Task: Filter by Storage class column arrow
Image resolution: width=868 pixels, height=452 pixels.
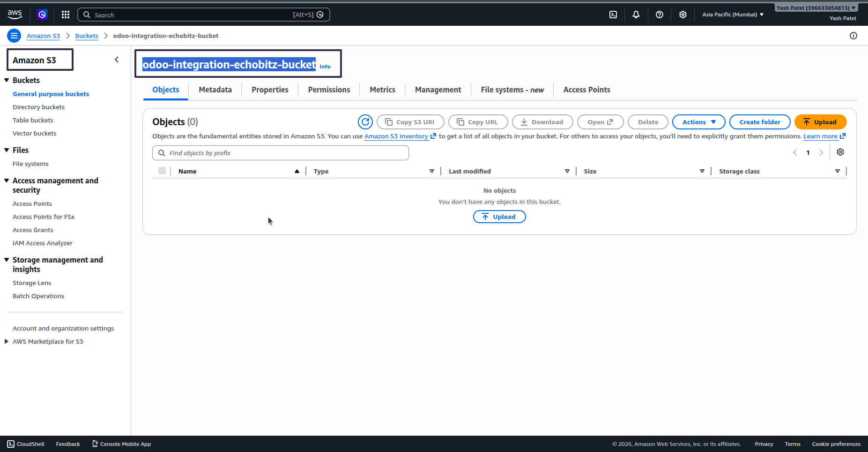Action: click(x=838, y=171)
